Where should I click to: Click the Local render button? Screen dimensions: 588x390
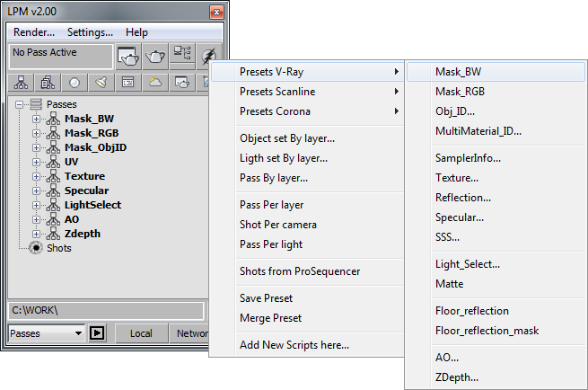(141, 333)
